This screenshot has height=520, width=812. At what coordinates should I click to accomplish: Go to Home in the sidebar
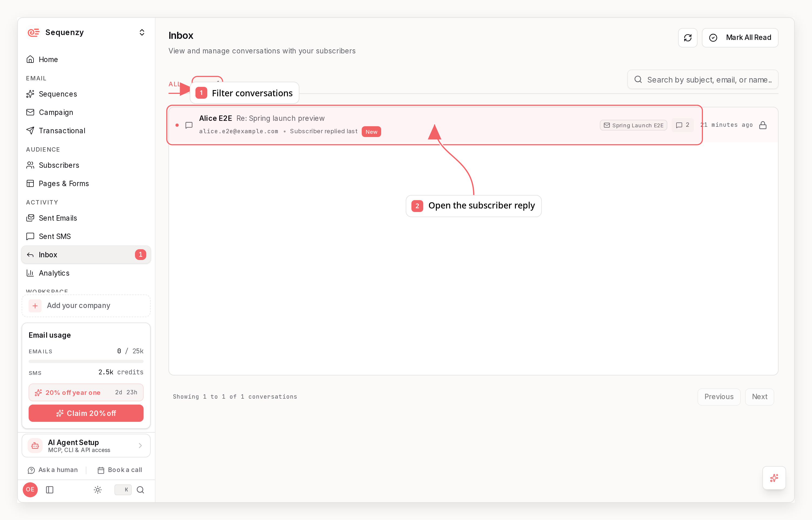coord(86,59)
